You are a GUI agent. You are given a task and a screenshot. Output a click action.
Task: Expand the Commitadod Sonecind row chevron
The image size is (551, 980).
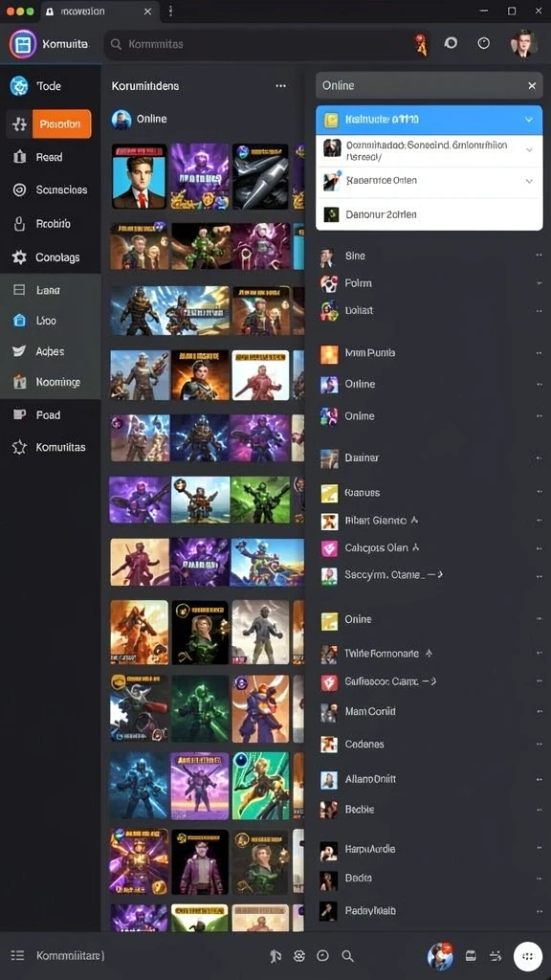coord(529,150)
